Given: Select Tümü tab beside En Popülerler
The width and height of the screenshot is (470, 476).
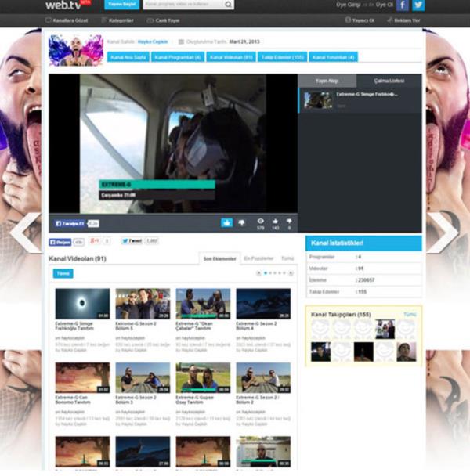Looking at the screenshot, I should click(287, 258).
